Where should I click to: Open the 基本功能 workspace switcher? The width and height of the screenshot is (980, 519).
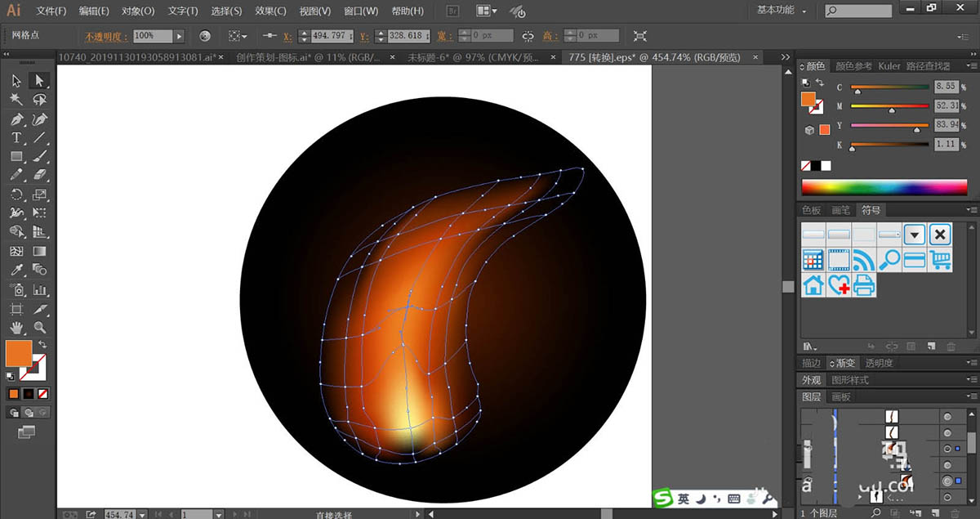click(x=782, y=10)
